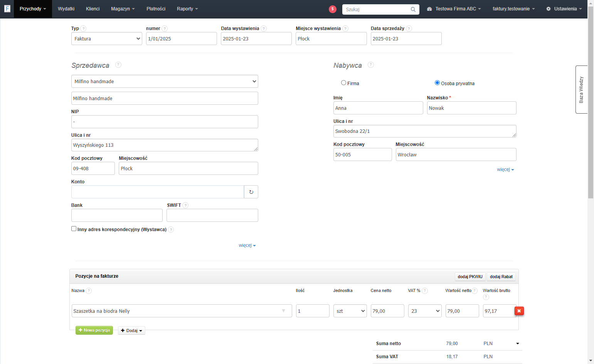Image resolution: width=594 pixels, height=364 pixels.
Task: Open help icon next to Sprzedawca
Action: click(x=118, y=65)
